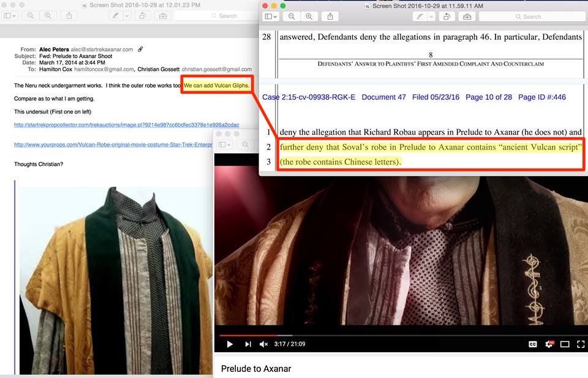This screenshot has width=588, height=378.
Task: Click the email attachment paperclip icon
Action: click(x=140, y=49)
